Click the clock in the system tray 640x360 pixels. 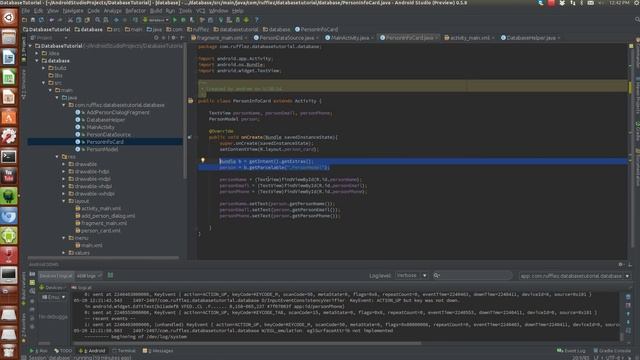click(x=619, y=3)
